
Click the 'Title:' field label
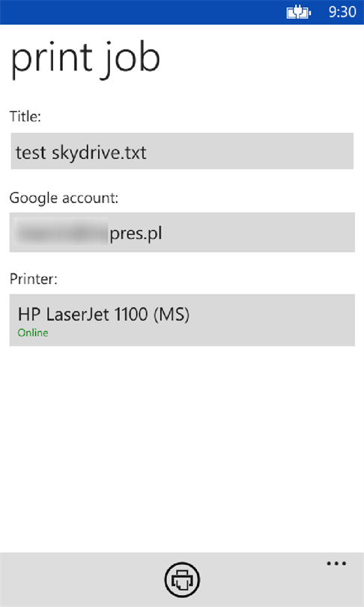tap(25, 116)
